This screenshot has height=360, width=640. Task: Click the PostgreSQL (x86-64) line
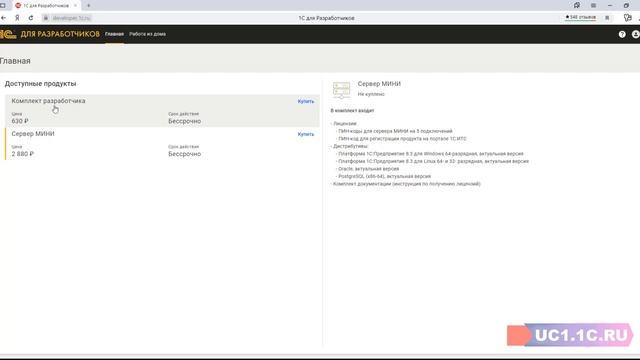tap(383, 176)
